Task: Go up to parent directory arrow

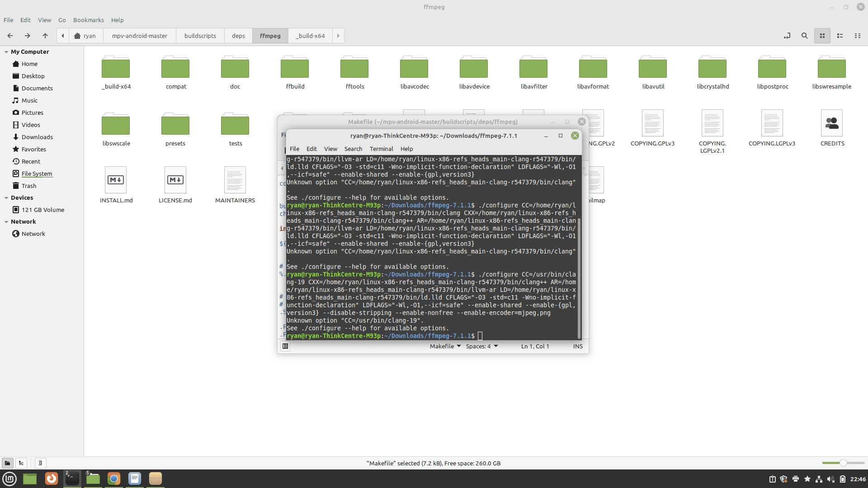Action: tap(45, 36)
